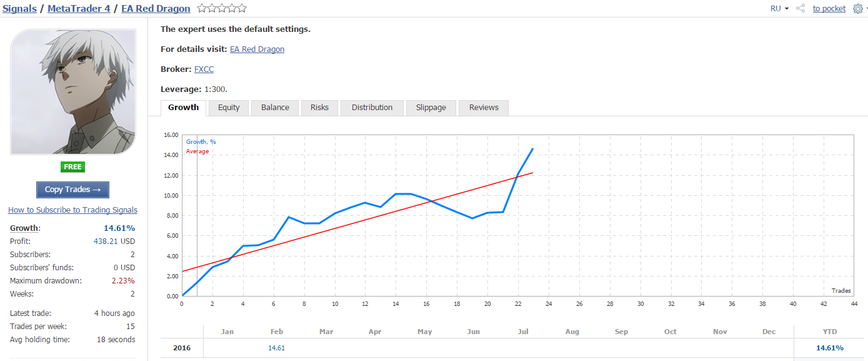Screen dimensions: 868x361
Task: Open the RU language dropdown
Action: pyautogui.click(x=779, y=9)
